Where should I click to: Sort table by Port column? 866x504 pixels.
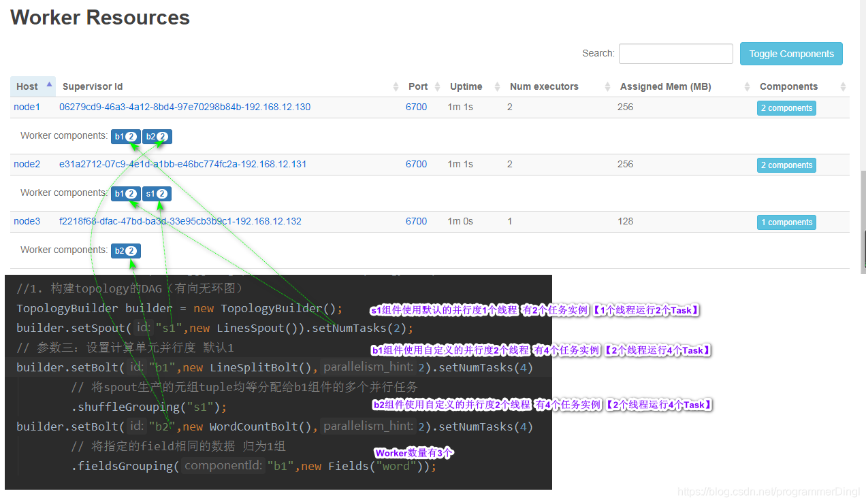pyautogui.click(x=423, y=86)
